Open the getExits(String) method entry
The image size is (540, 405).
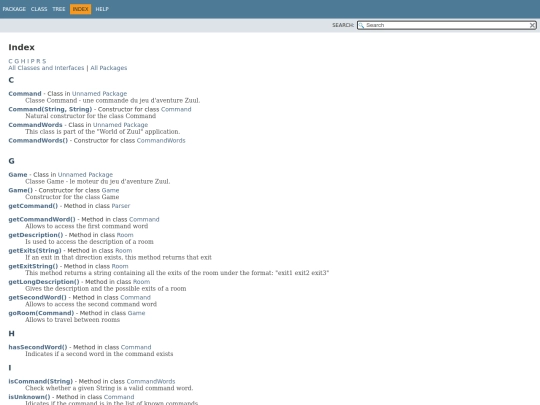tap(35, 251)
